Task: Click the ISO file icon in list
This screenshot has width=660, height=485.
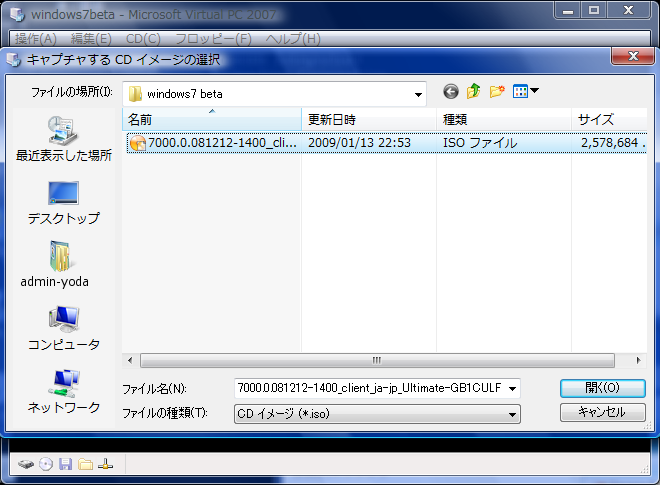Action: [138, 143]
